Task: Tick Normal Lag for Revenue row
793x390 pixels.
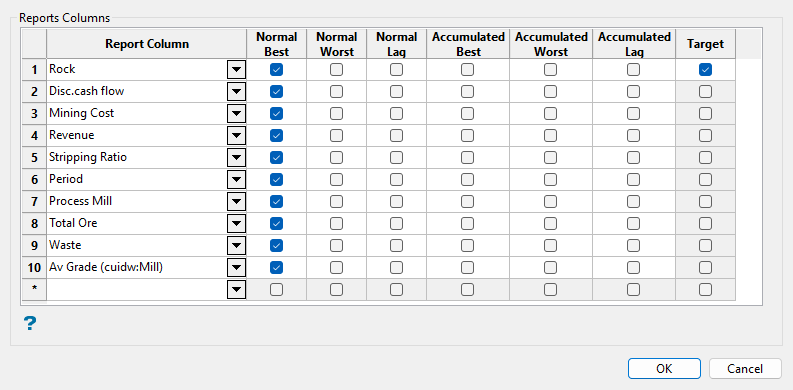Action: (x=396, y=136)
